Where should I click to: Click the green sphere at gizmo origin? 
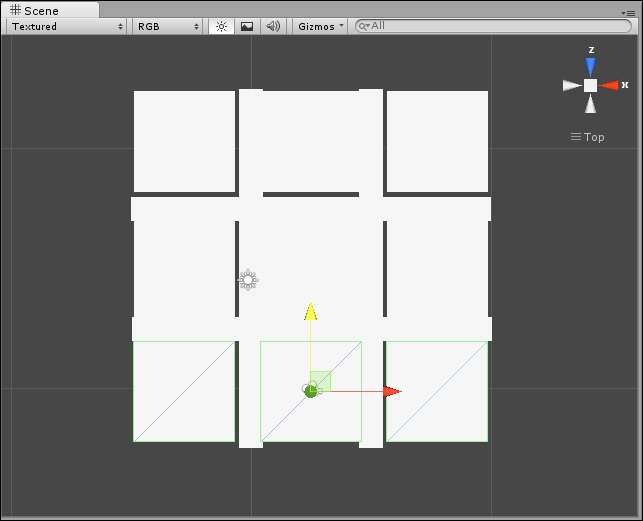tap(310, 391)
